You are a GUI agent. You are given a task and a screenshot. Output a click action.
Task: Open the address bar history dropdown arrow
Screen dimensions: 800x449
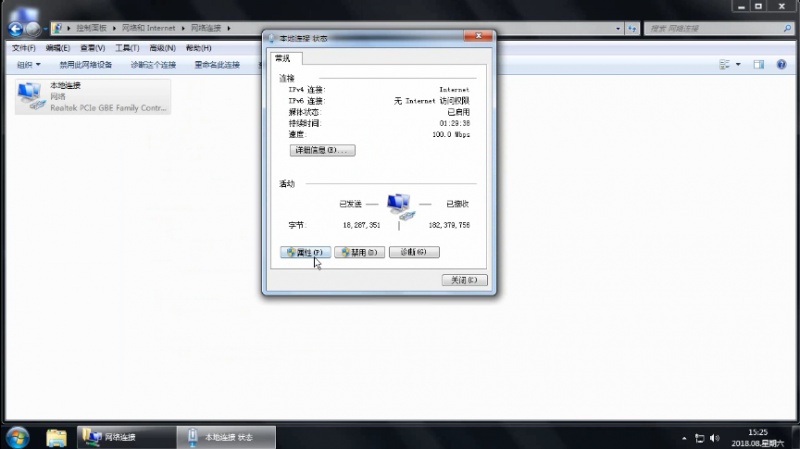coord(618,29)
